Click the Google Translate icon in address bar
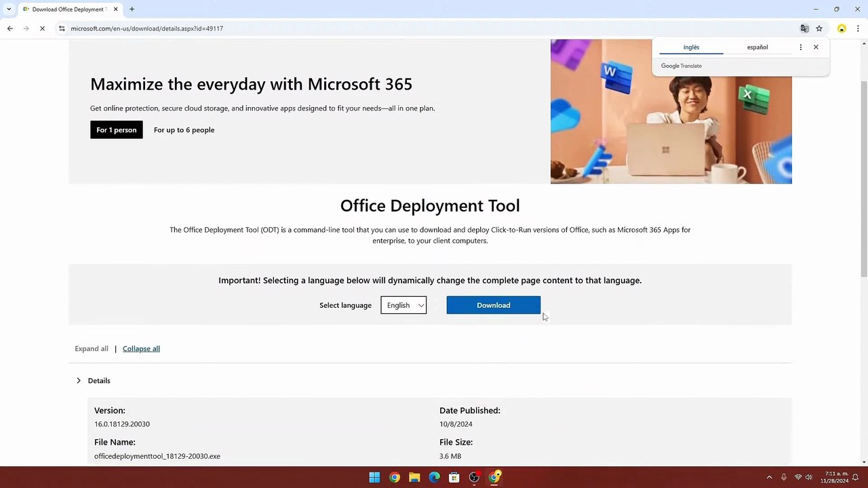868x488 pixels. click(804, 28)
